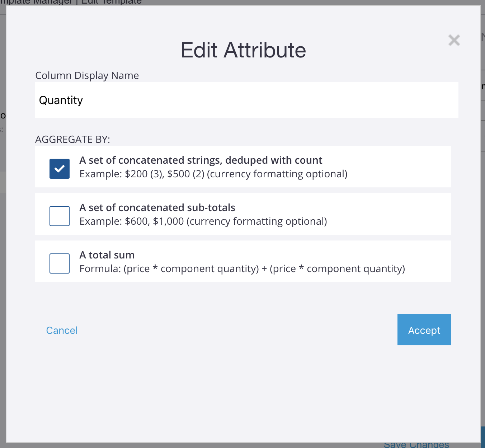Enable the total sum checkbox
This screenshot has width=485, height=448.
(x=60, y=263)
